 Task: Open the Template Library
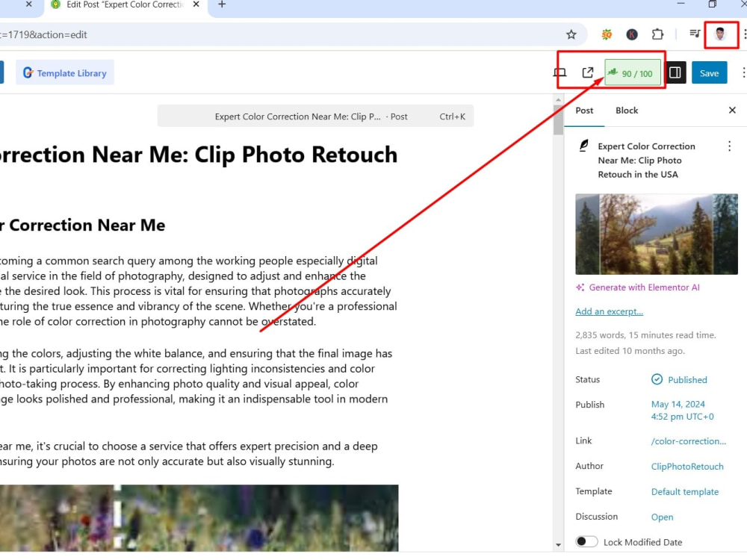tap(65, 73)
